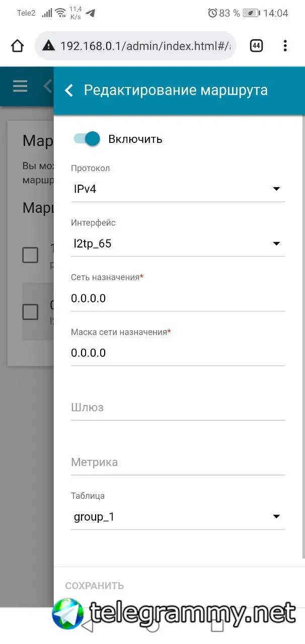Tap the insecure connection warning triangle
Image resolution: width=305 pixels, height=644 pixels.
tap(48, 46)
